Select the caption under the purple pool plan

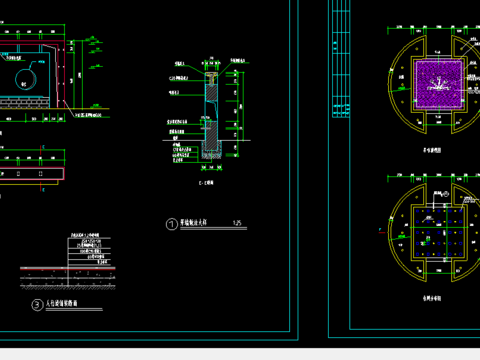coord(432,150)
